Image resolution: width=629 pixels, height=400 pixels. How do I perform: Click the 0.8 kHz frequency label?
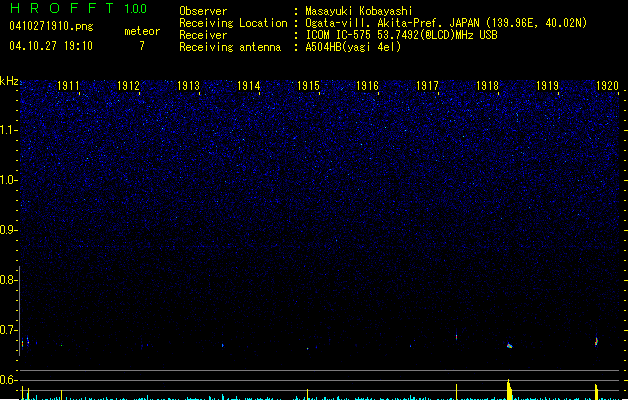point(8,280)
